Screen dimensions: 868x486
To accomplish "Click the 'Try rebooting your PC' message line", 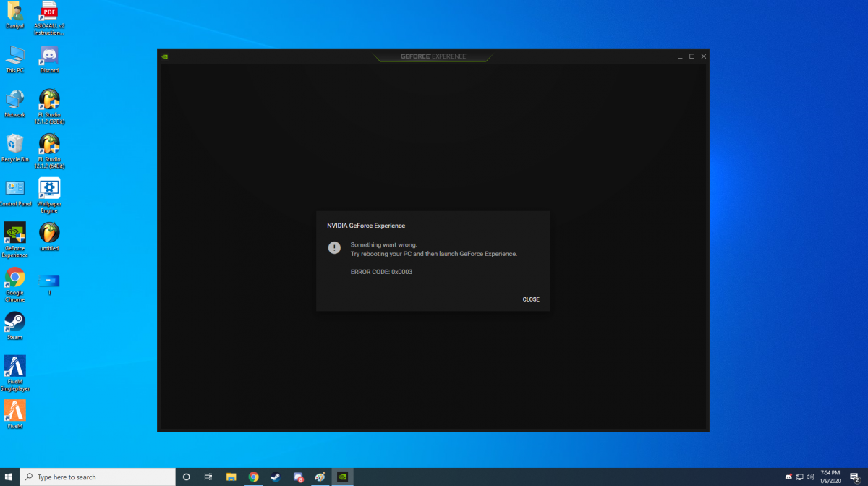I will click(434, 254).
